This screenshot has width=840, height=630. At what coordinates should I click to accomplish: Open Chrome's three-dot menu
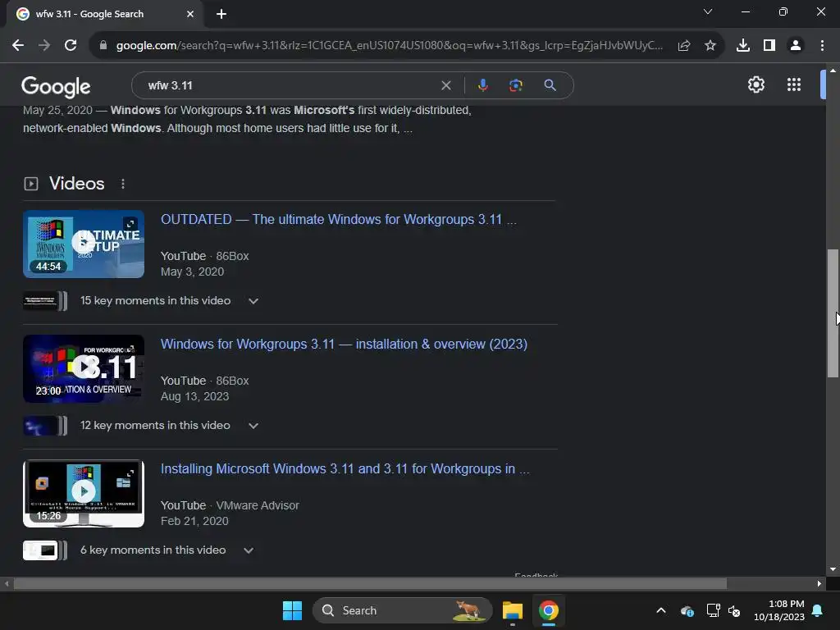coord(822,46)
